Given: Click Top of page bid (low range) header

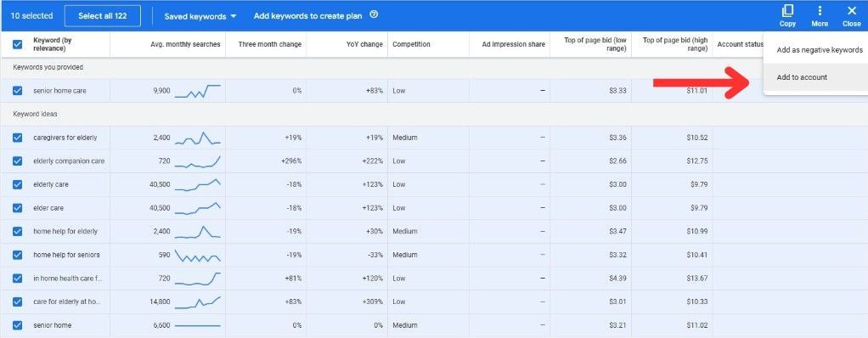Looking at the screenshot, I should pos(595,44).
